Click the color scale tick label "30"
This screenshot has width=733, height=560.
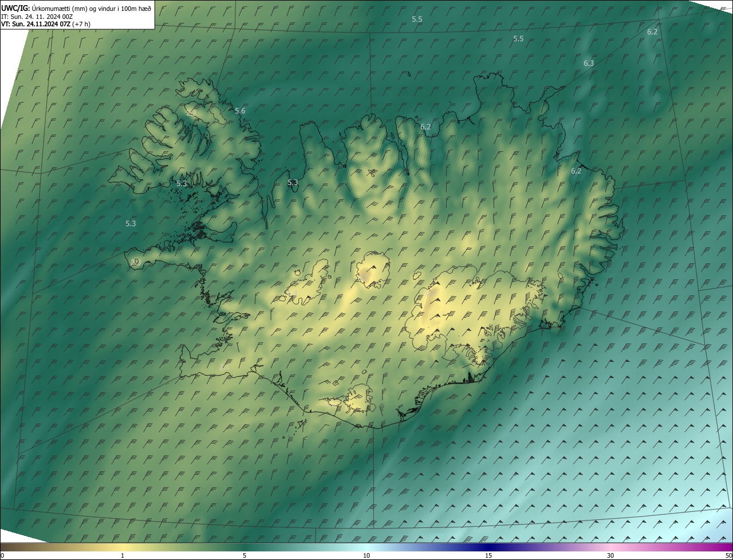point(610,555)
